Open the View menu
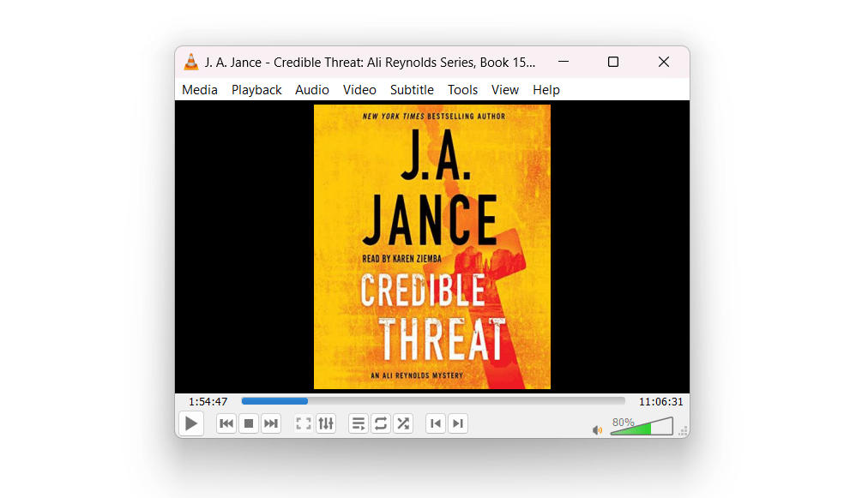Image resolution: width=868 pixels, height=498 pixels. 505,90
